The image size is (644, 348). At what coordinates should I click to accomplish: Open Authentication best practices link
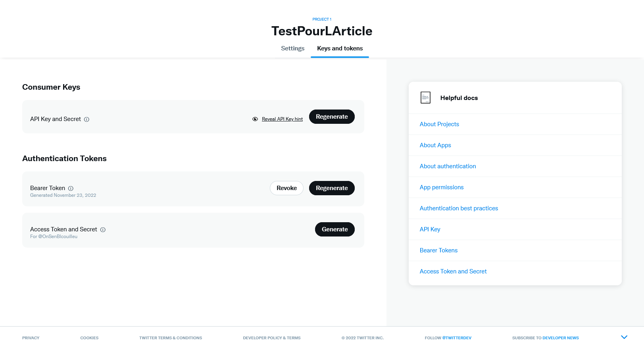[x=459, y=208]
